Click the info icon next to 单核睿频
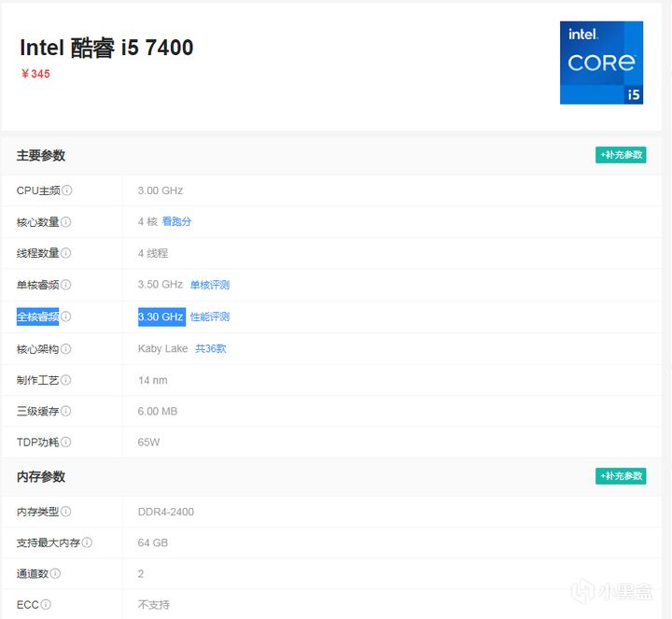This screenshot has width=672, height=619. tap(65, 285)
